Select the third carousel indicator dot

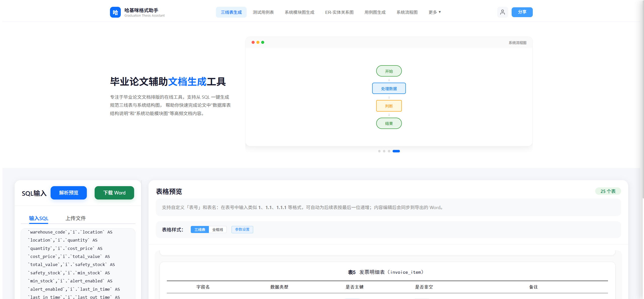pos(389,151)
